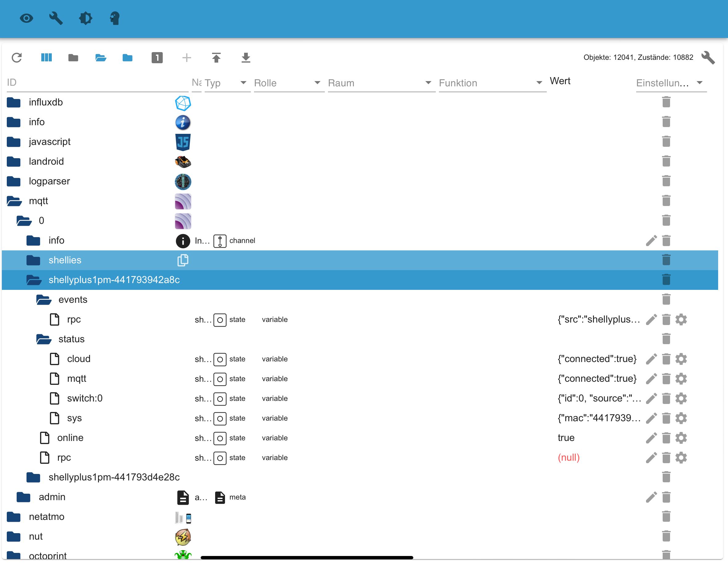Open custom settings gear for cloud state
Viewport: 728px width, 564px height.
[x=681, y=359]
